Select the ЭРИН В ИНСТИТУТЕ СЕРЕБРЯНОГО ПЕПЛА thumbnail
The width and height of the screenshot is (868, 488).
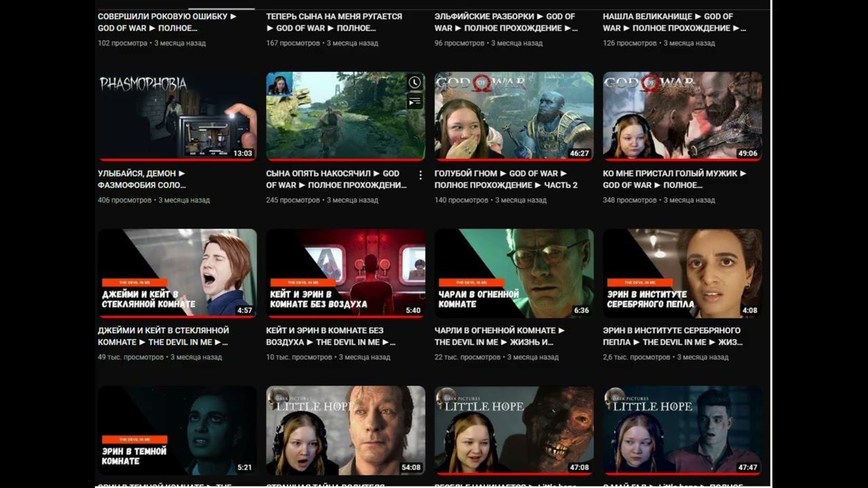click(682, 274)
